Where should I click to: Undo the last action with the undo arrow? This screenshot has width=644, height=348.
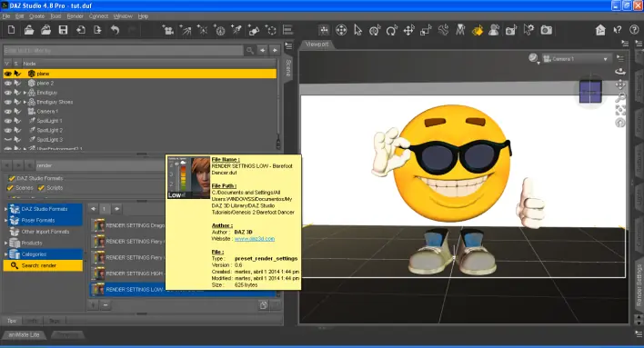coord(115,30)
